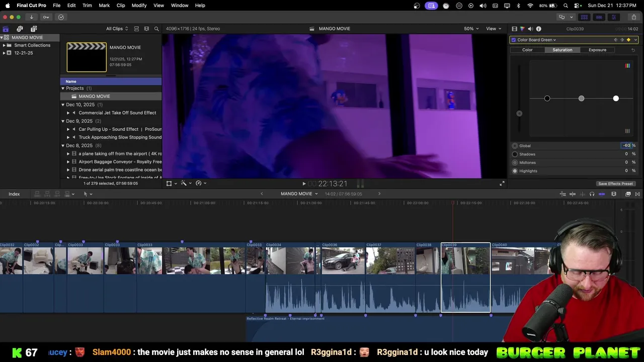Collapse the Dec 9, 2025 group
The height and width of the screenshot is (362, 644).
point(63,121)
